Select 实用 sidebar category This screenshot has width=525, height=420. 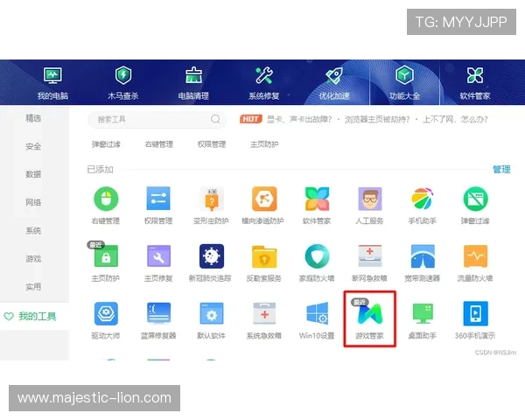click(33, 287)
